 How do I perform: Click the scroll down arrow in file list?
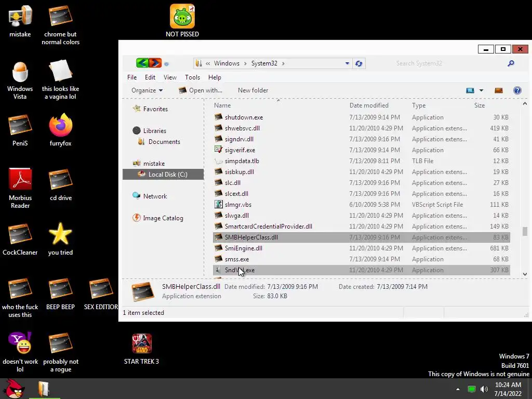tap(525, 274)
